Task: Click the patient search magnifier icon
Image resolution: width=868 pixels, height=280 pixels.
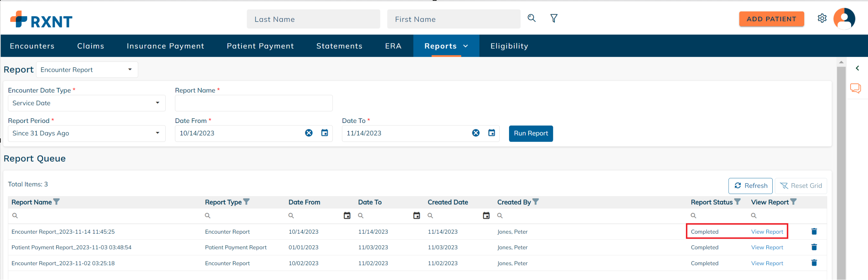Action: [x=531, y=18]
